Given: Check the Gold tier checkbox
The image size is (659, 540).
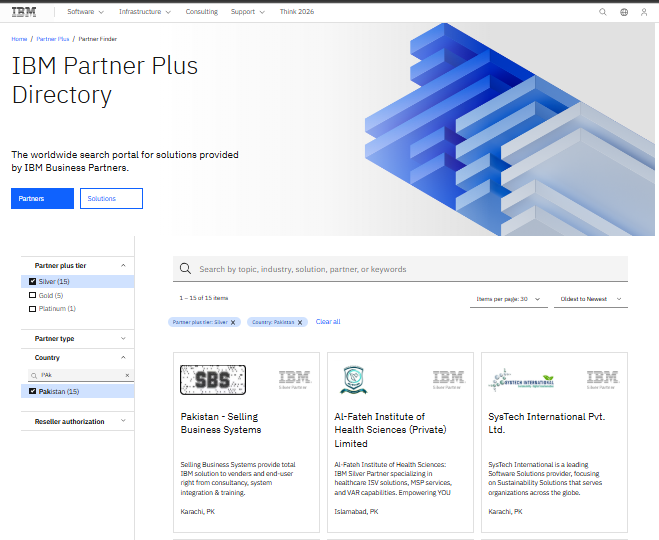Looking at the screenshot, I should [x=33, y=295].
